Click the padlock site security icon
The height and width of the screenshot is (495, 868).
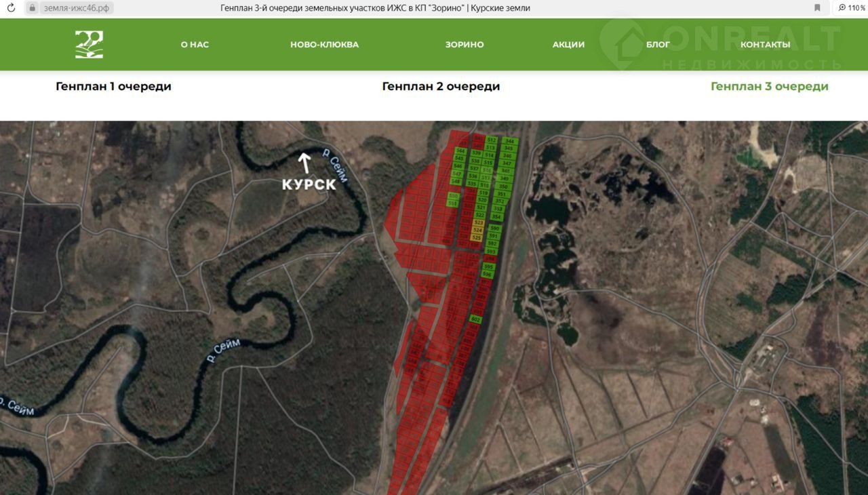32,8
